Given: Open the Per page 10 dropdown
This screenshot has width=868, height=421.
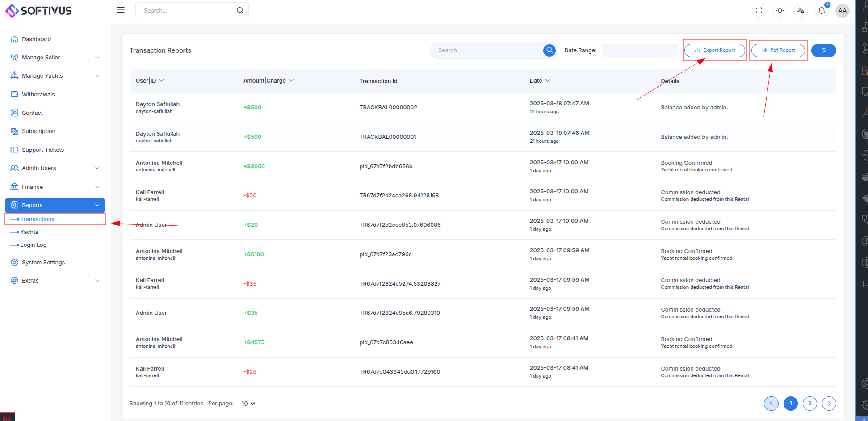Looking at the screenshot, I should tap(248, 404).
